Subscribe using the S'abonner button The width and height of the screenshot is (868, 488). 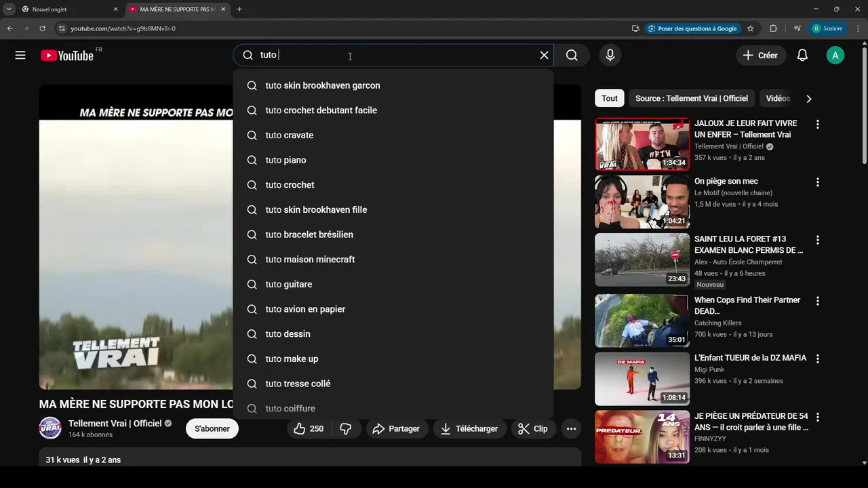tap(212, 428)
